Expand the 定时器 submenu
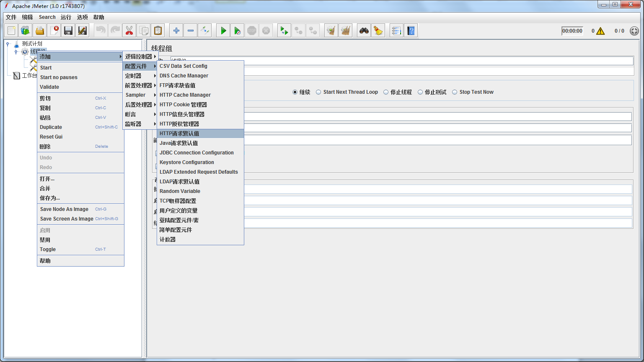The height and width of the screenshot is (362, 644). pyautogui.click(x=140, y=76)
